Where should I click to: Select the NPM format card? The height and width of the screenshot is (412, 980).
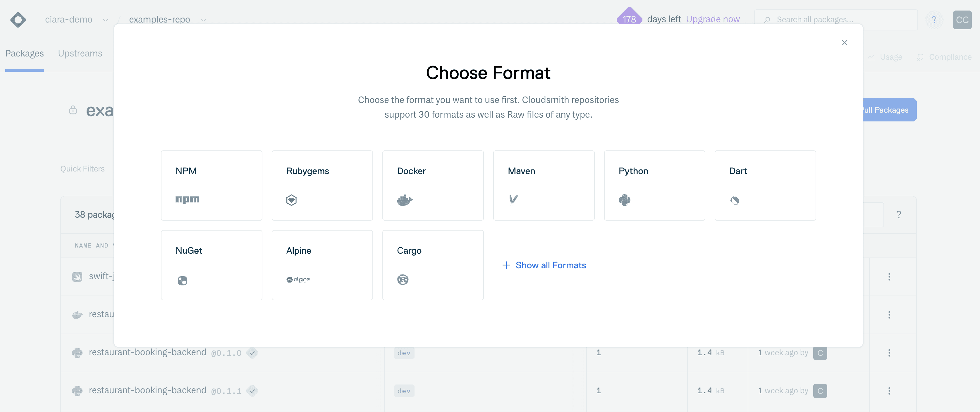(x=211, y=185)
